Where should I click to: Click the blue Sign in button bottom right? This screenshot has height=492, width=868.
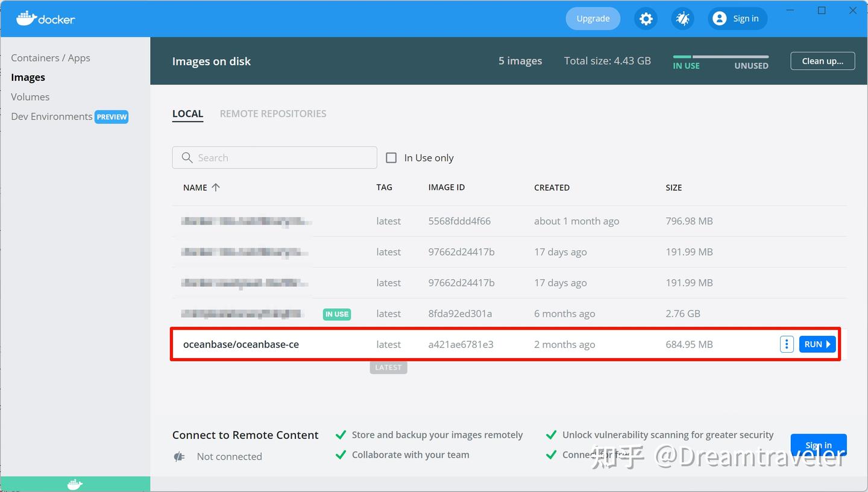[x=818, y=445]
